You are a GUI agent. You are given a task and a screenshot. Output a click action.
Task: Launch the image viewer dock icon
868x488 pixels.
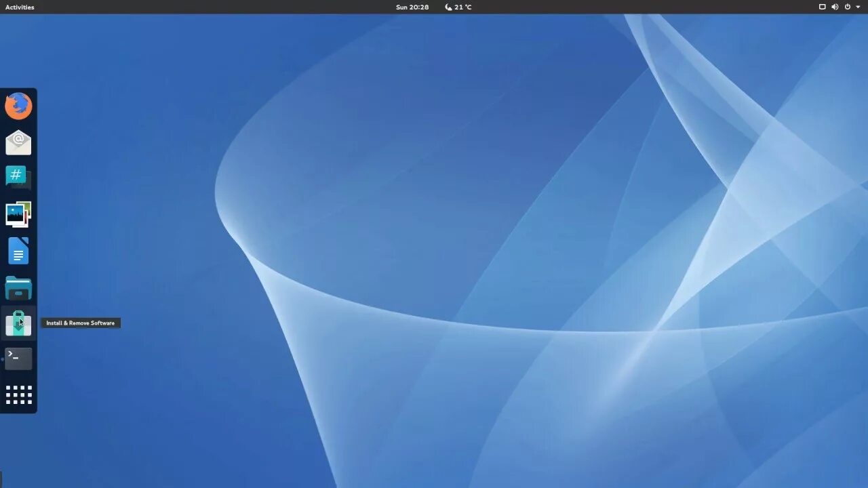(x=18, y=214)
